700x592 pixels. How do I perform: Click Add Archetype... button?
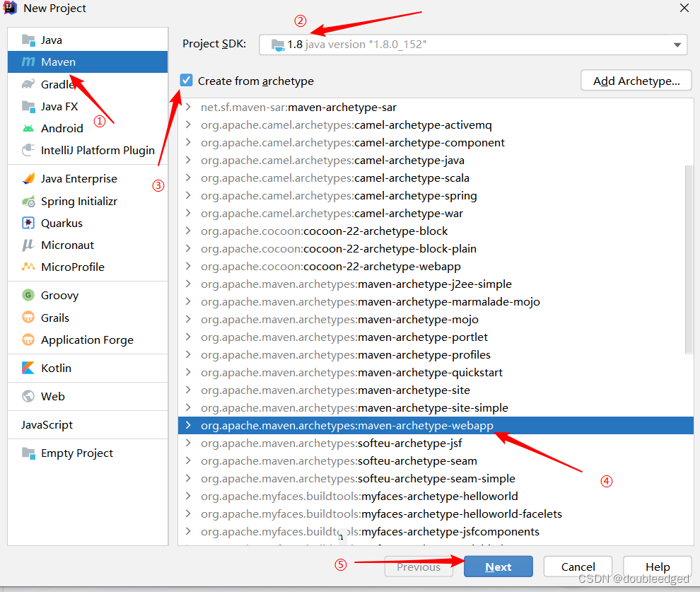tap(636, 81)
